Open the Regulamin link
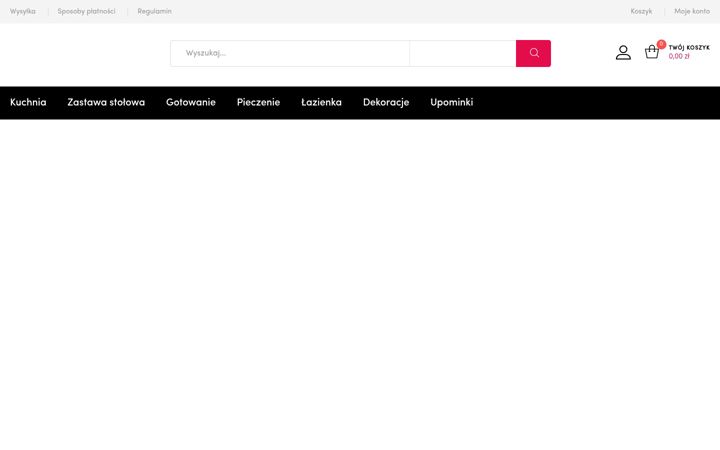Viewport: 720px width, 450px height. click(x=154, y=11)
